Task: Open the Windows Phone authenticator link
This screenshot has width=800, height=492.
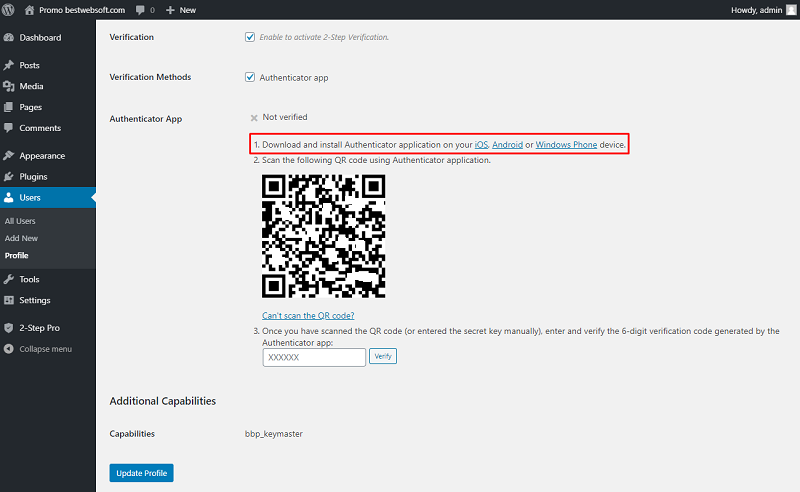Action: (x=566, y=144)
